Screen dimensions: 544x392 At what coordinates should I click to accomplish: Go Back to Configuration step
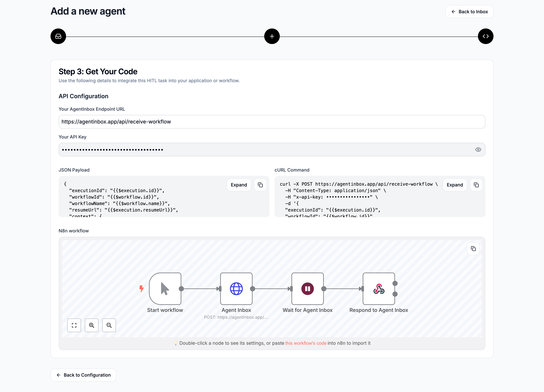pyautogui.click(x=84, y=375)
